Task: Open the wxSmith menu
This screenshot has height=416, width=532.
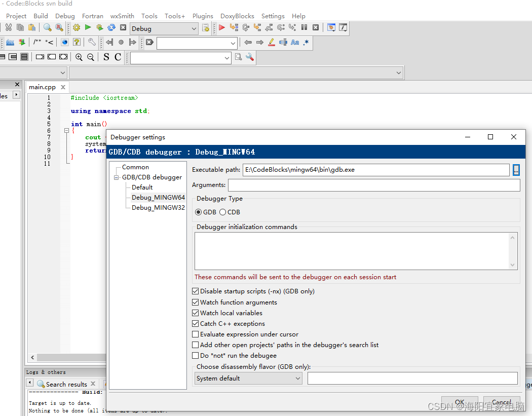Action: [x=122, y=16]
